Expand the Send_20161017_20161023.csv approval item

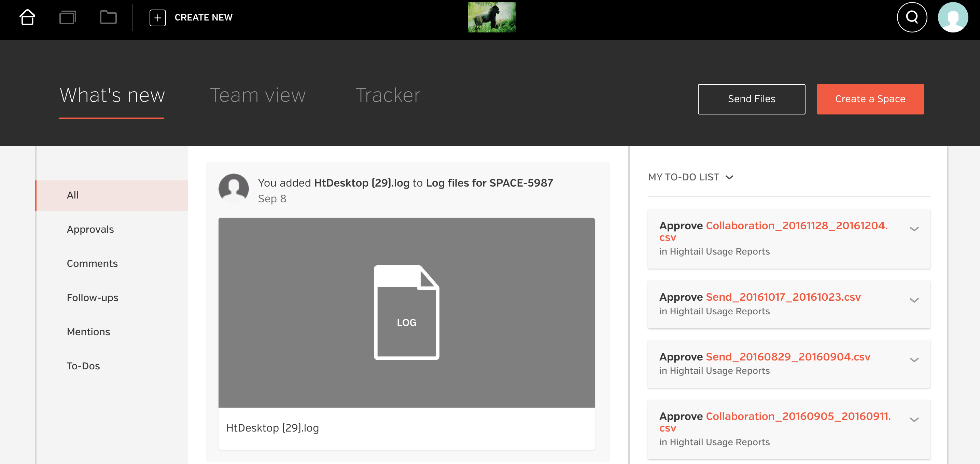pyautogui.click(x=914, y=300)
